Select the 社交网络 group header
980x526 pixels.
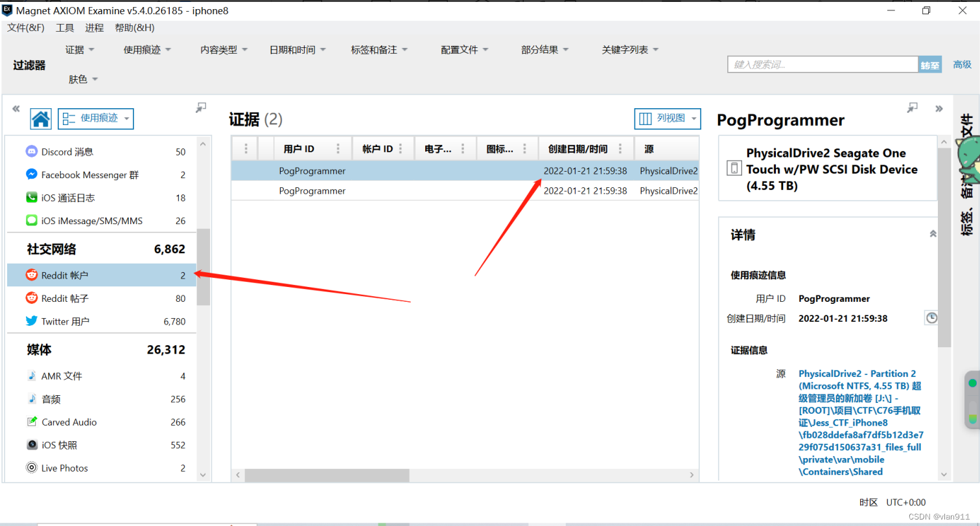click(x=102, y=249)
